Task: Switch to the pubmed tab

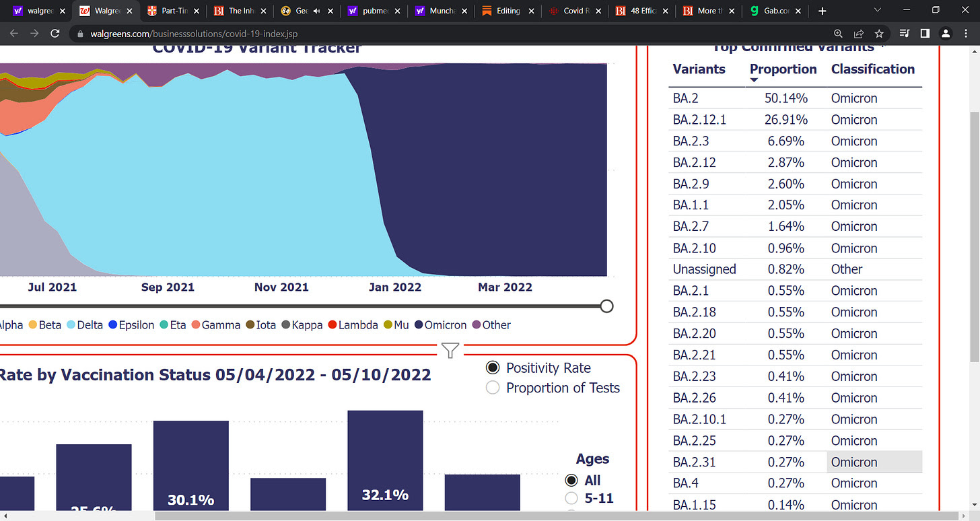Action: click(x=372, y=11)
